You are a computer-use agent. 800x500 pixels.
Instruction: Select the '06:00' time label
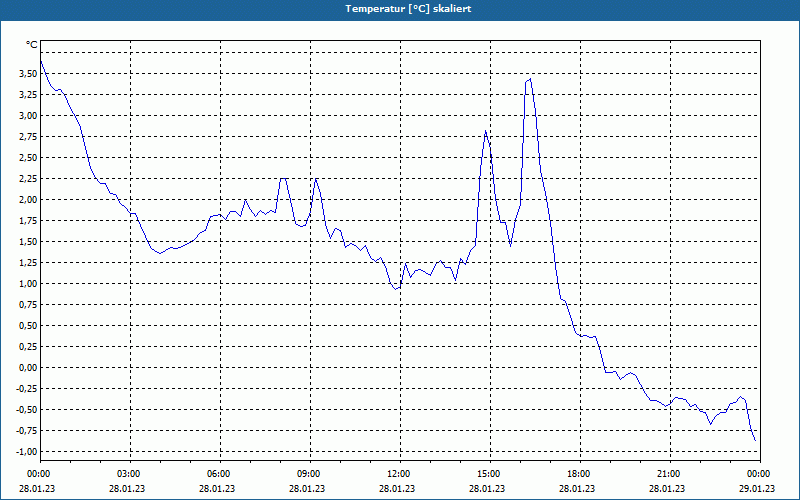pos(220,474)
